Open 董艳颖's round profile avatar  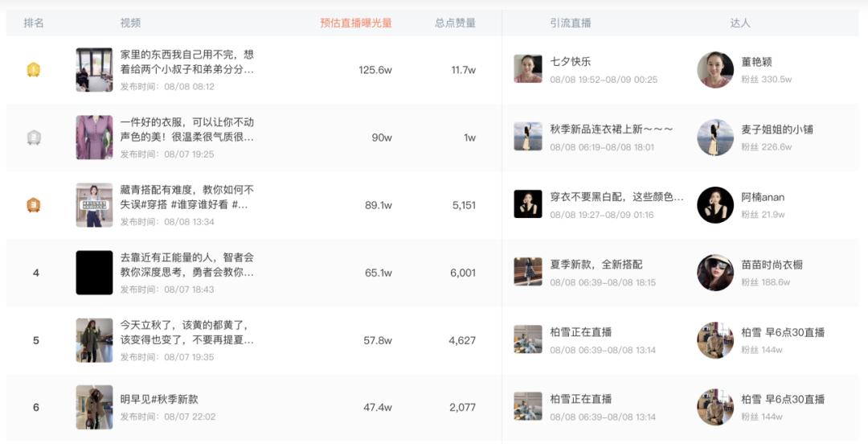pos(715,70)
